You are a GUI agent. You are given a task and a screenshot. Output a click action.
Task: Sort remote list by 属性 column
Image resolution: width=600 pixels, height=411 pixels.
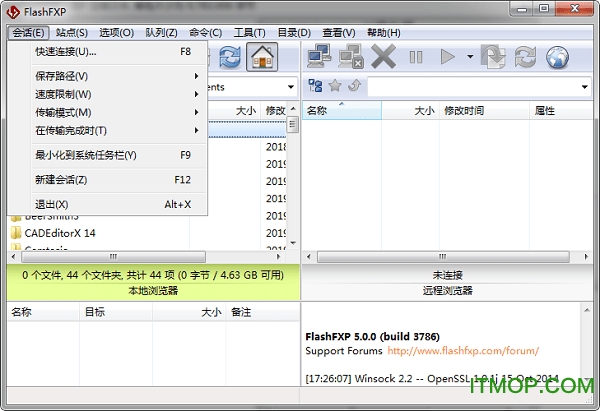[561, 111]
